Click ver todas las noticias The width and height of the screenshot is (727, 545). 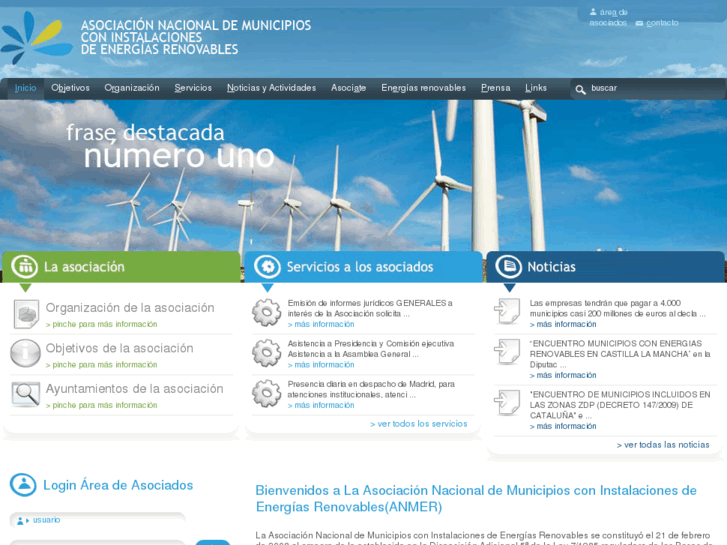[x=663, y=445]
